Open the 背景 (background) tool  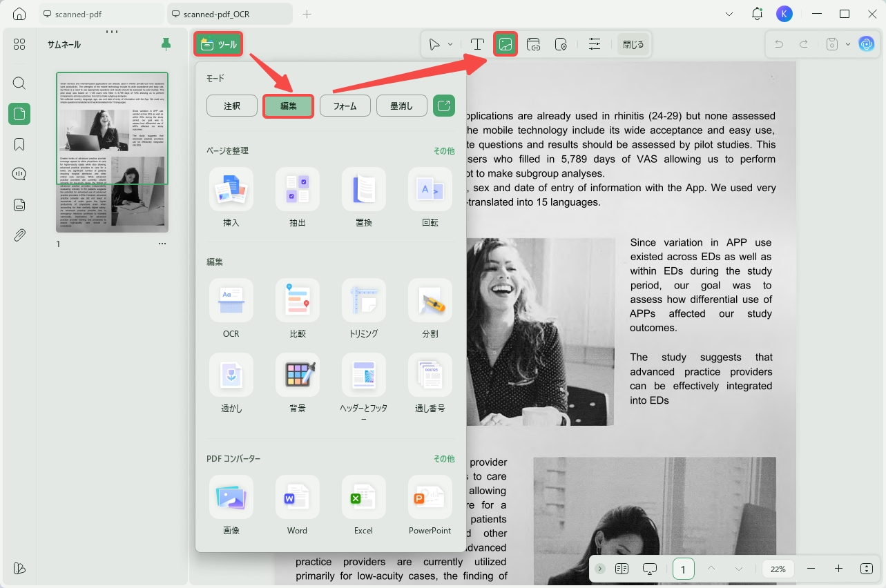tap(298, 384)
